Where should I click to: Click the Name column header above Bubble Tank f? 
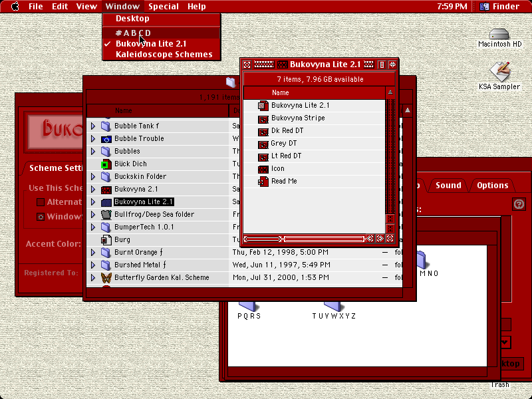pyautogui.click(x=158, y=110)
